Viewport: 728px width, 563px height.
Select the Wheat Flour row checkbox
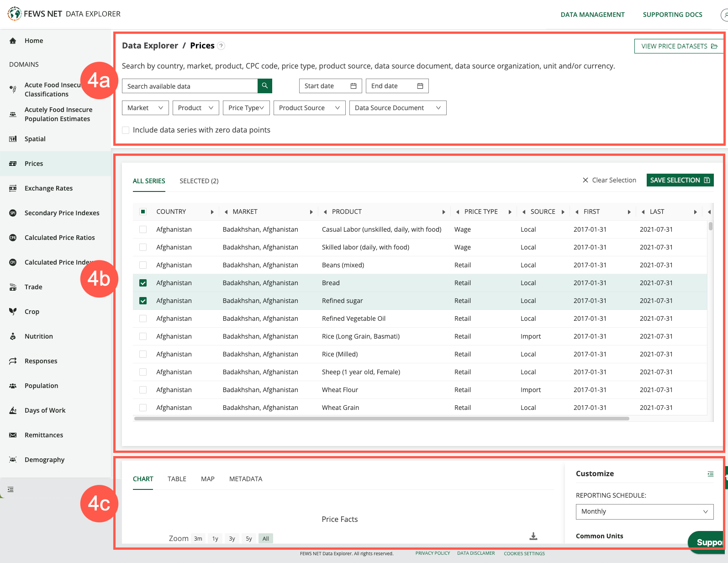[x=143, y=390]
